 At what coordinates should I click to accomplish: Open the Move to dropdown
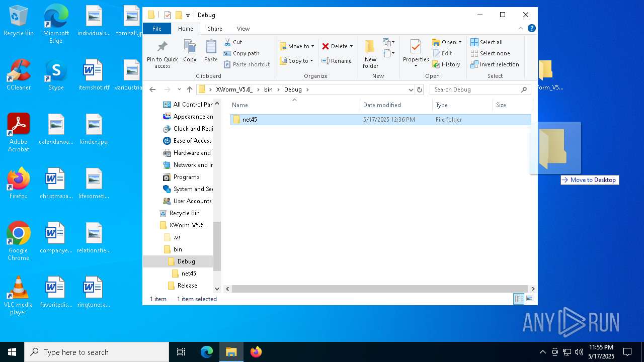(x=297, y=46)
